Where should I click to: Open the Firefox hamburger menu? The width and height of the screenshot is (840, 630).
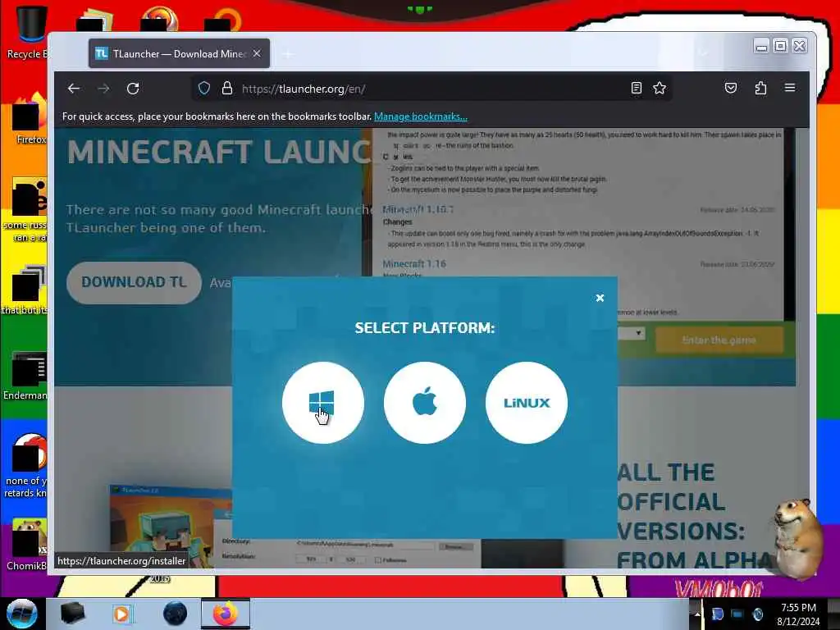pos(790,88)
